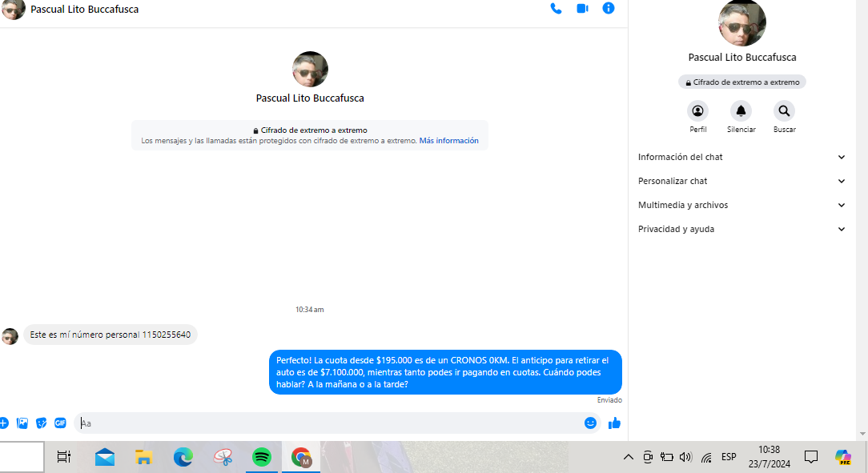Screen dimensions: 868x473
Task: Open Wi-Fi network settings in the tray
Action: coord(706,458)
